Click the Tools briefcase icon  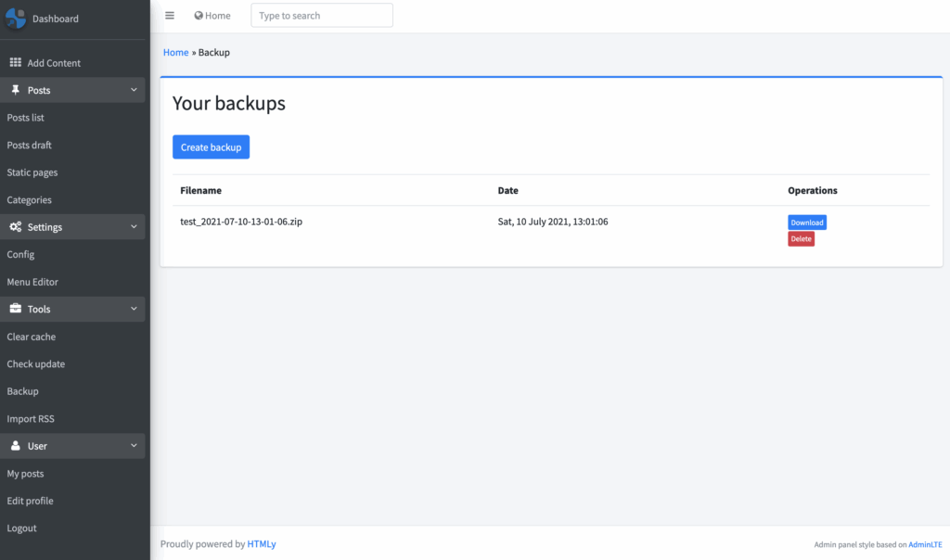15,308
